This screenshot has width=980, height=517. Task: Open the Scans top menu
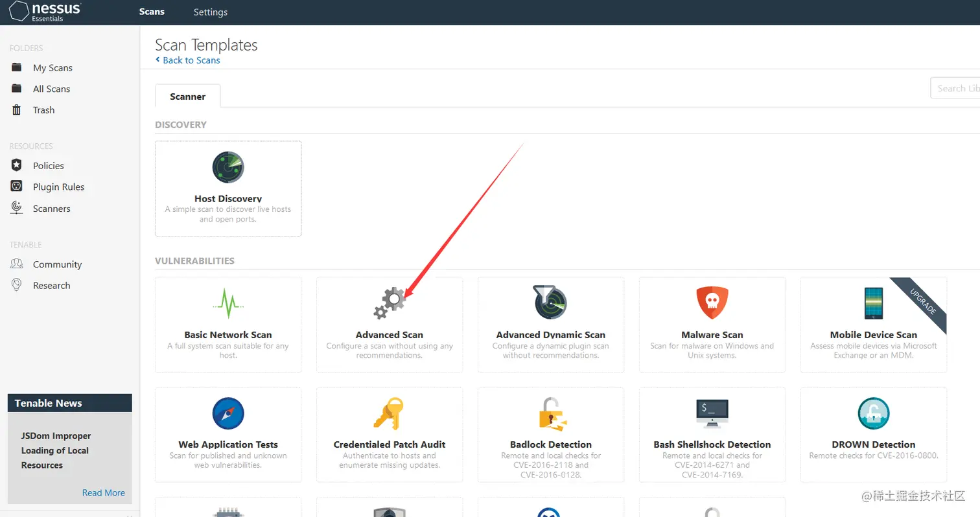(152, 12)
